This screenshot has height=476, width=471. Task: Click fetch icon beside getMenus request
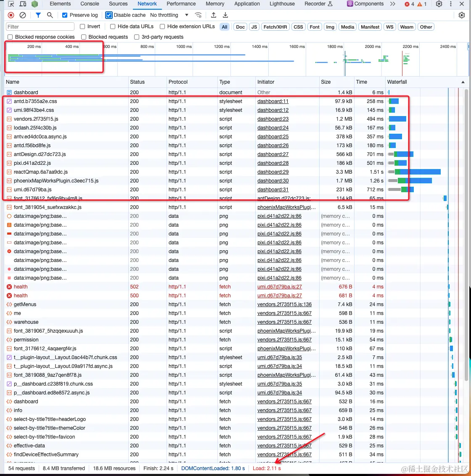9,304
